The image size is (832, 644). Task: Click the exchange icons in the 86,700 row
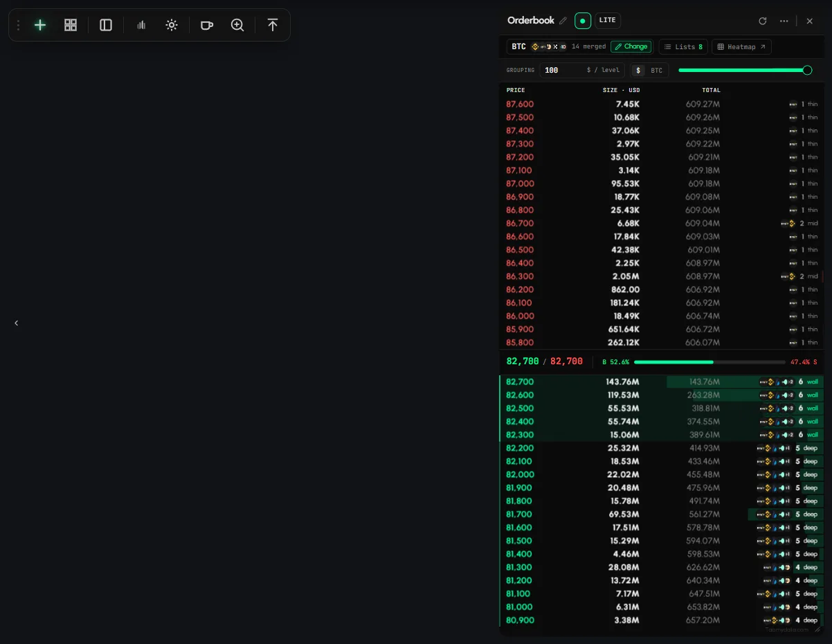[788, 223]
